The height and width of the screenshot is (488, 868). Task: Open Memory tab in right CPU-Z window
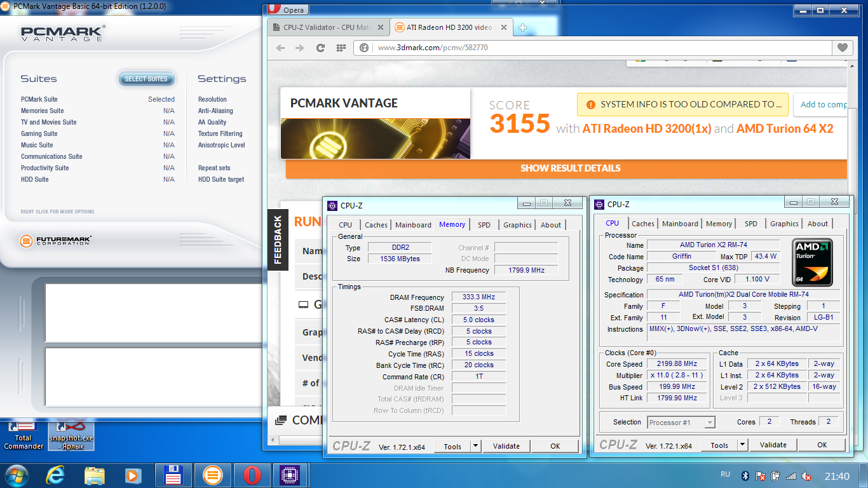coord(719,224)
